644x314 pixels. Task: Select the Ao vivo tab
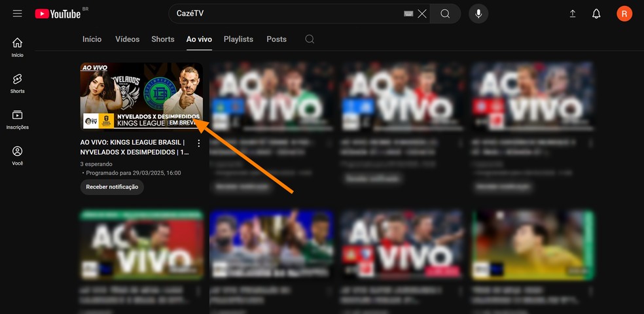point(199,39)
